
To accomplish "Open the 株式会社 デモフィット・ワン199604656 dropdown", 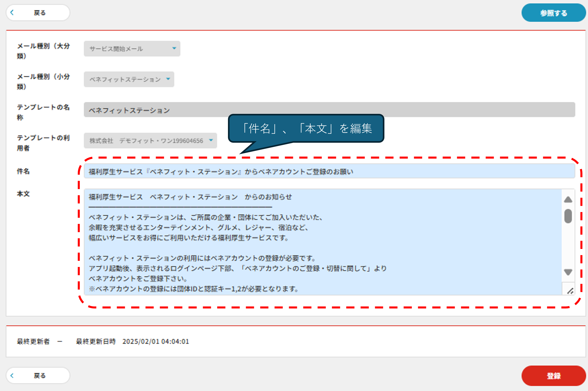I will tap(150, 141).
